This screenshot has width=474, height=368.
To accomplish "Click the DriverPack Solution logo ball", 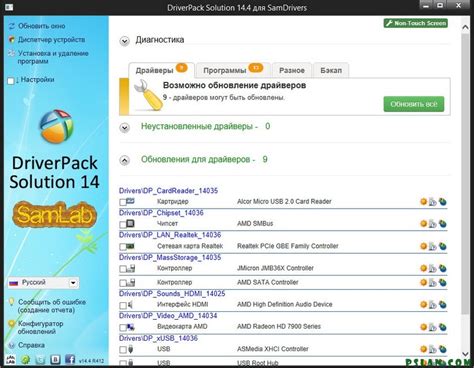I will click(x=56, y=126).
